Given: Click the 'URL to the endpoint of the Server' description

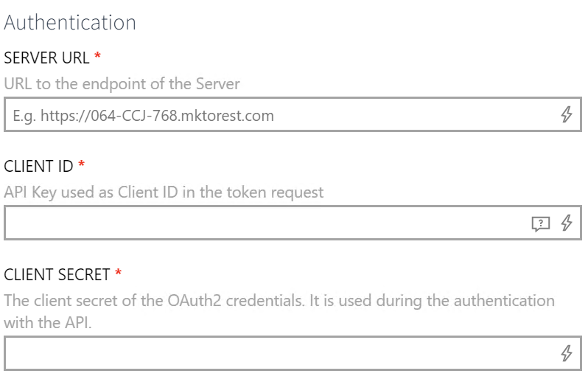Looking at the screenshot, I should pyautogui.click(x=122, y=84).
